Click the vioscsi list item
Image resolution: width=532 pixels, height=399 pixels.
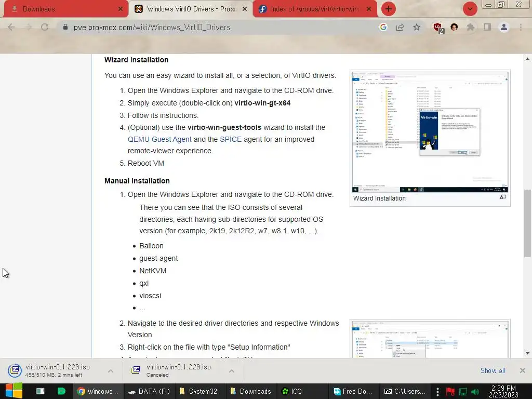coord(150,296)
